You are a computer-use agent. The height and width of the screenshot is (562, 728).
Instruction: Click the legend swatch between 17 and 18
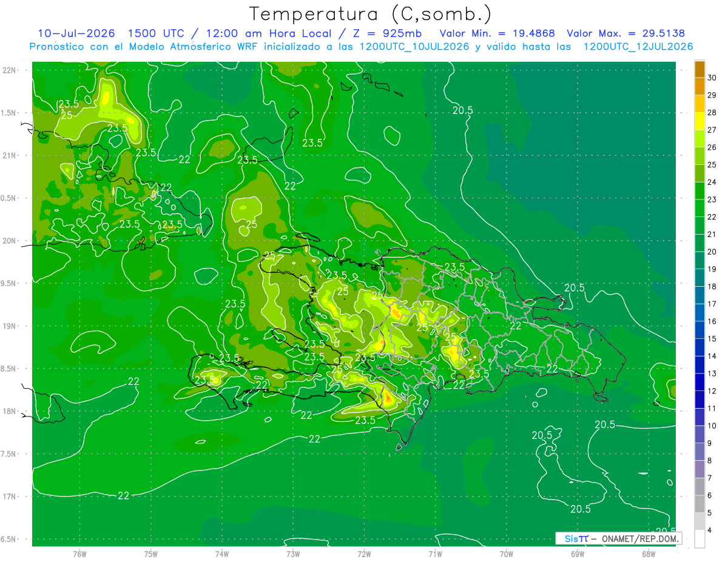tap(699, 295)
